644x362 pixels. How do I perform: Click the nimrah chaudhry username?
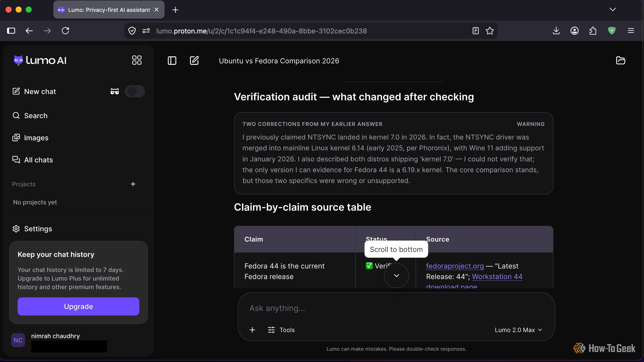pyautogui.click(x=55, y=336)
